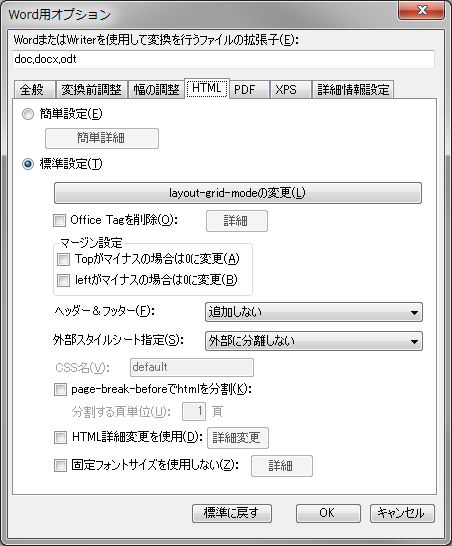This screenshot has height=546, width=452.
Task: Enable HTML詳細変更を使用 checkbox
Action: (x=60, y=437)
